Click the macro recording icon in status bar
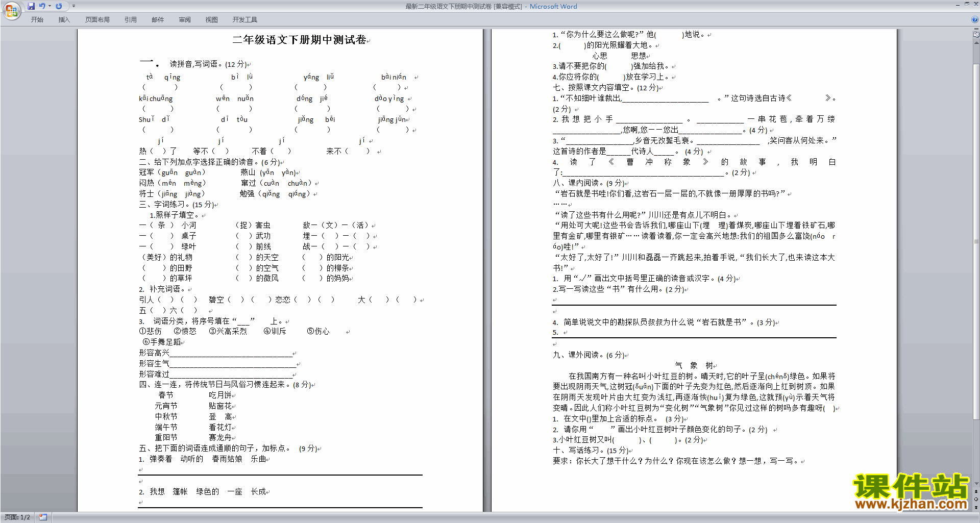 [x=43, y=517]
